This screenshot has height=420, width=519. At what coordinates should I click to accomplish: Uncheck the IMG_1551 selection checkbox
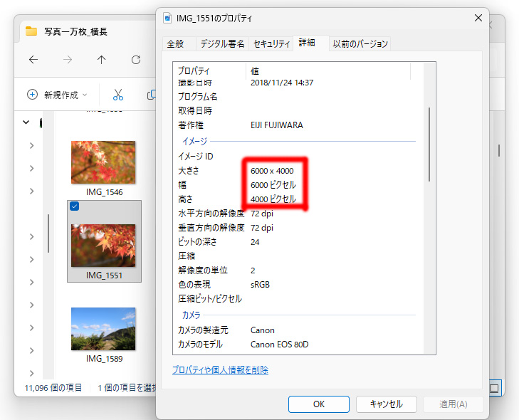[x=75, y=206]
